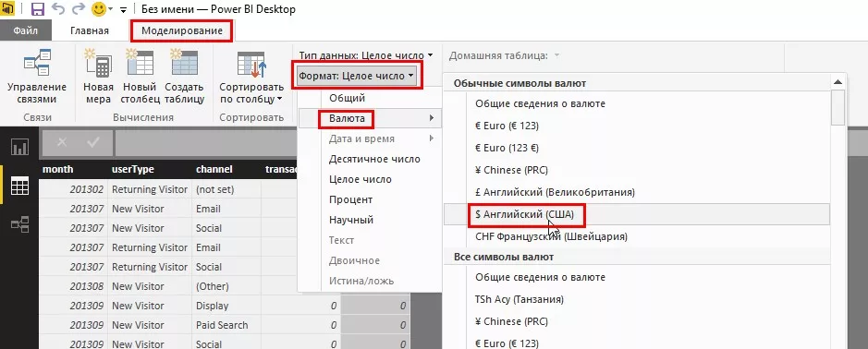Switch to Data table view in sidebar
868x349 pixels.
pyautogui.click(x=19, y=186)
